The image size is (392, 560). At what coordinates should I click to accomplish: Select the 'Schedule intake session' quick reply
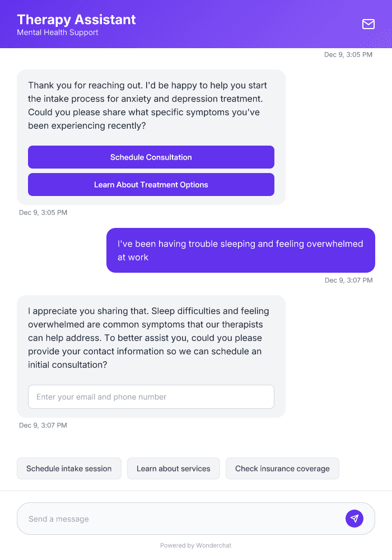(x=69, y=468)
